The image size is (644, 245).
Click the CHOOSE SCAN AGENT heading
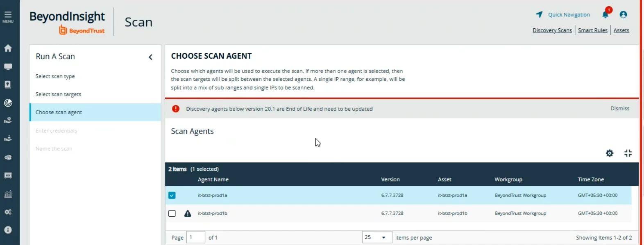211,56
